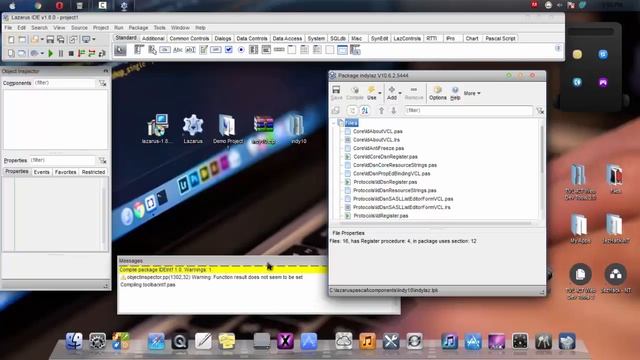Image resolution: width=640 pixels, height=360 pixels.
Task: Open the Use dropdown in Package window
Action: [x=380, y=93]
